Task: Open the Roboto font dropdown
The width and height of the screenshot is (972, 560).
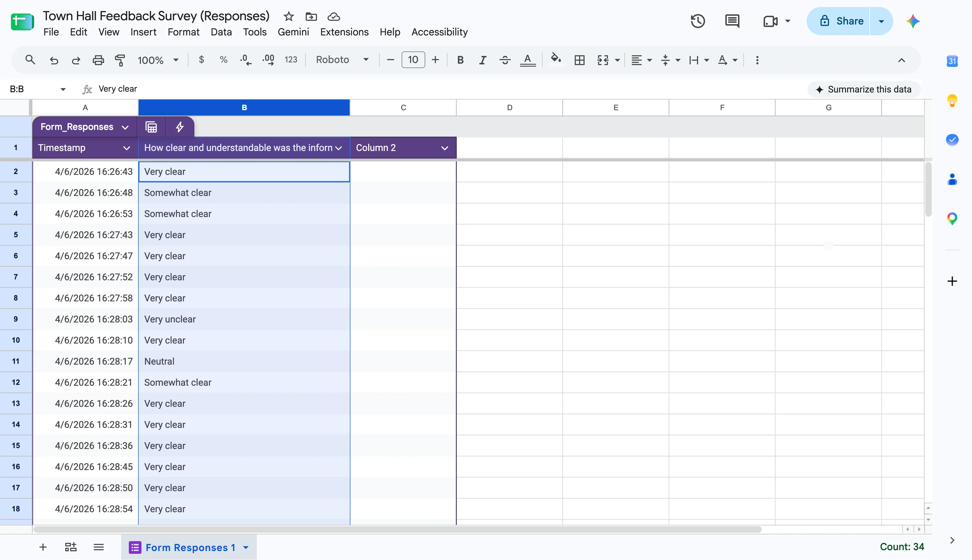Action: 342,60
